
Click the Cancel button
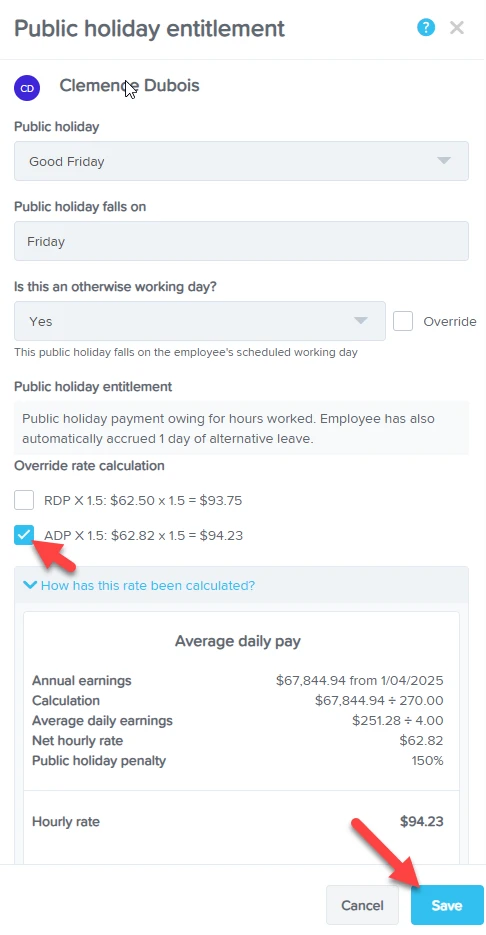[363, 905]
